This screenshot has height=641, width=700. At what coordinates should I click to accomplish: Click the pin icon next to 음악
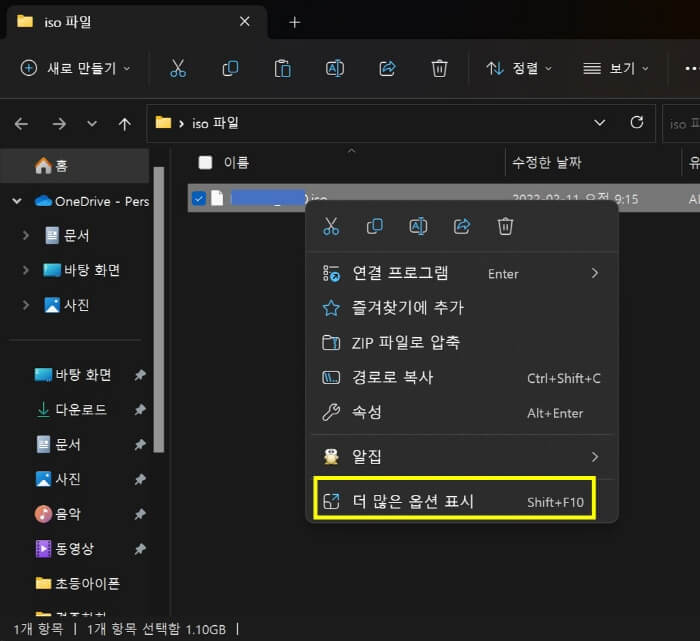(x=140, y=514)
